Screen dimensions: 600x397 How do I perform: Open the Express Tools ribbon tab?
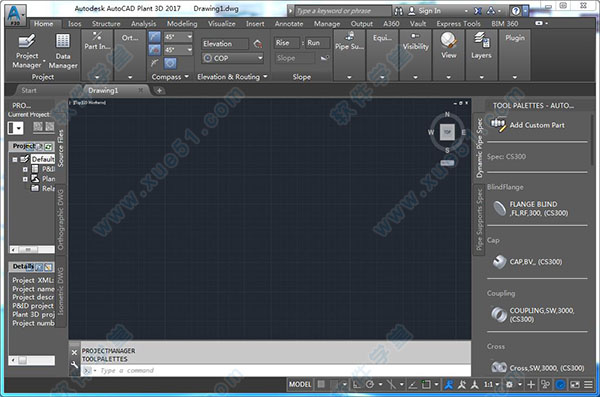click(458, 24)
